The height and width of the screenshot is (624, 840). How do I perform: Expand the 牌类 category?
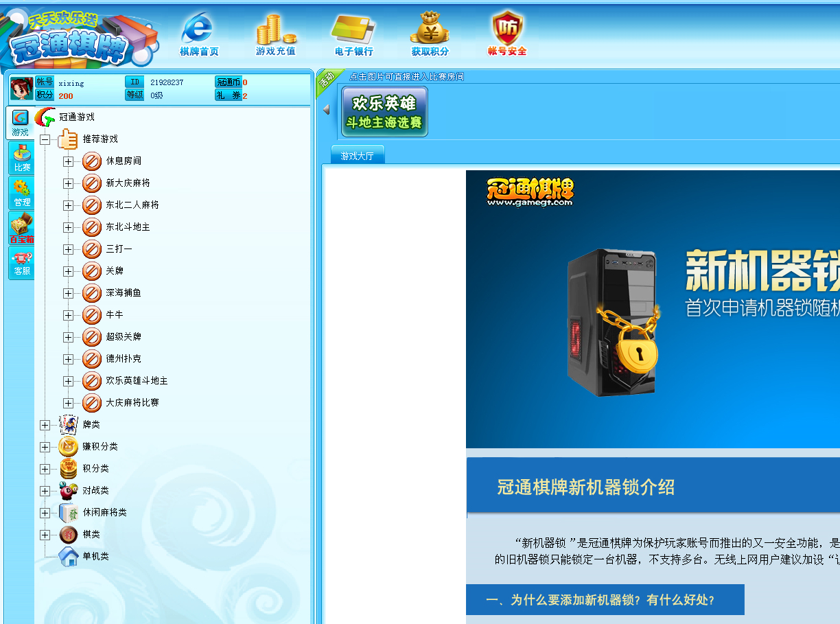pos(45,425)
